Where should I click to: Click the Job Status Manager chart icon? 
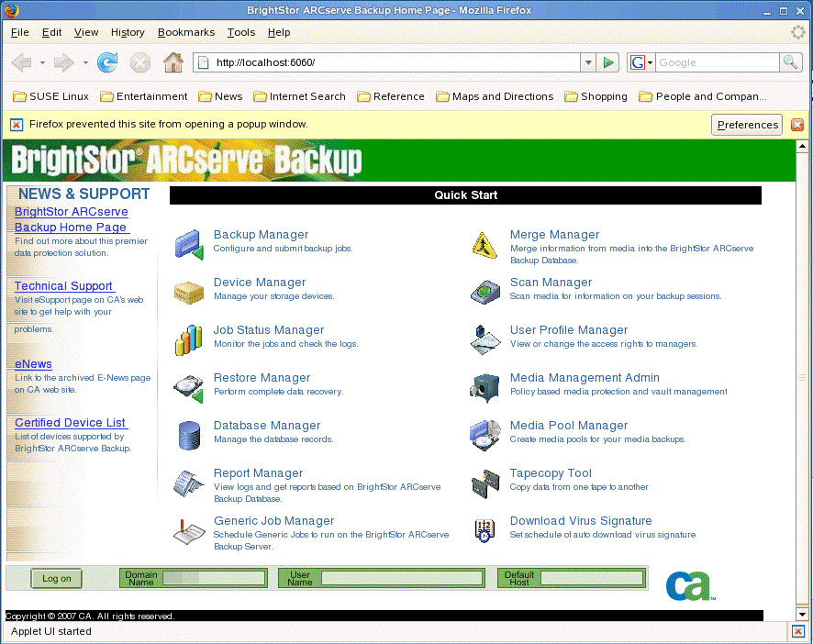[189, 340]
